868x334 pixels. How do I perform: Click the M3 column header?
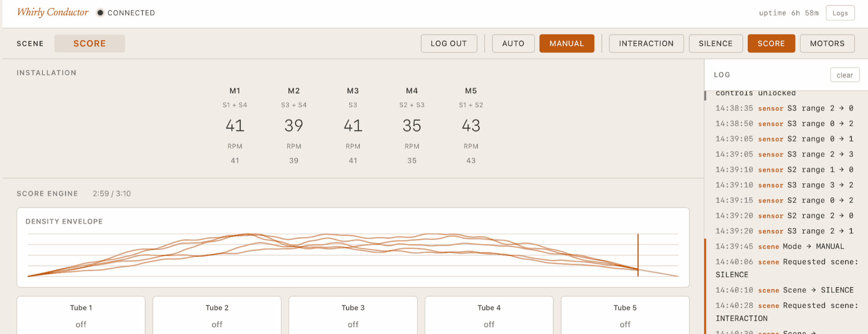[353, 91]
